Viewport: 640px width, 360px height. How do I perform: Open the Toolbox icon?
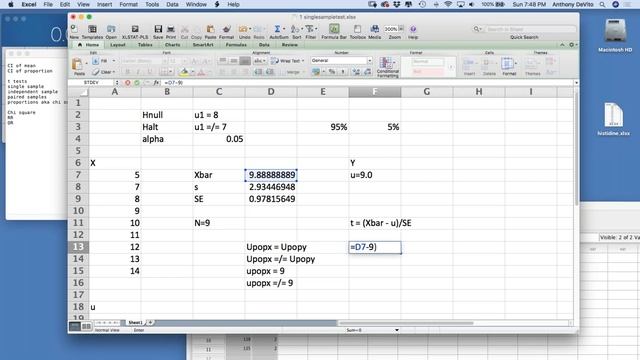pyautogui.click(x=358, y=29)
